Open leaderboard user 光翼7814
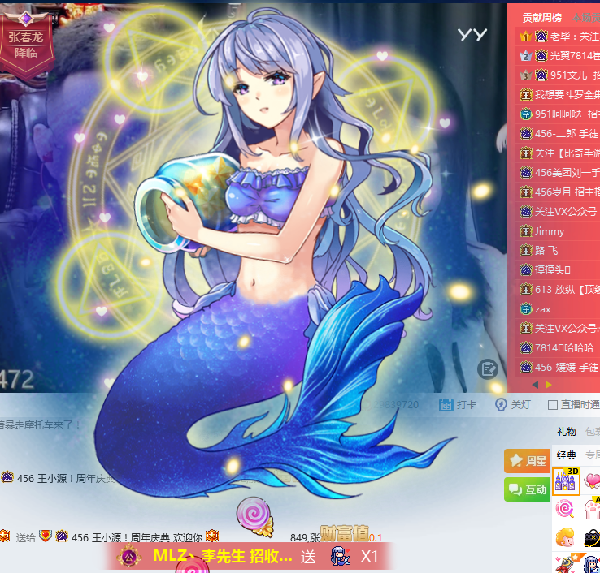This screenshot has height=573, width=600. 574,56
